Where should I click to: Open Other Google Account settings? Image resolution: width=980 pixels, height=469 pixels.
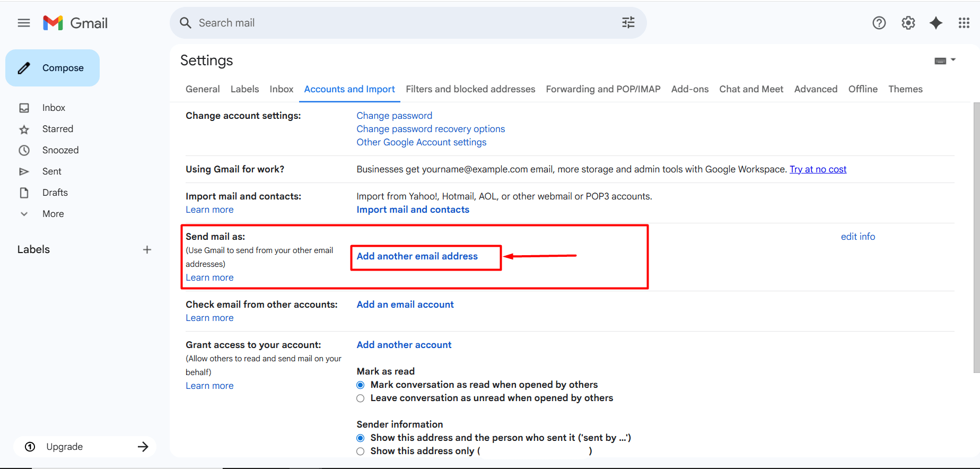pyautogui.click(x=421, y=142)
